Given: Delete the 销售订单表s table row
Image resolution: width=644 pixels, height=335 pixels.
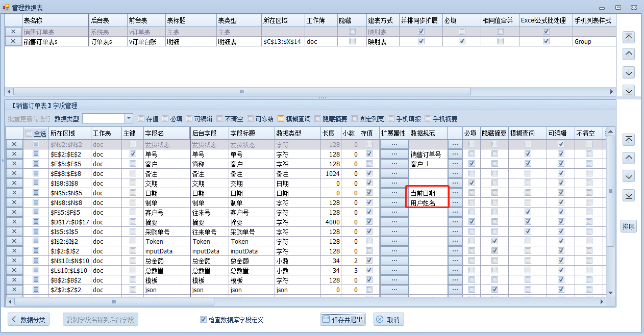Looking at the screenshot, I should 13,41.
